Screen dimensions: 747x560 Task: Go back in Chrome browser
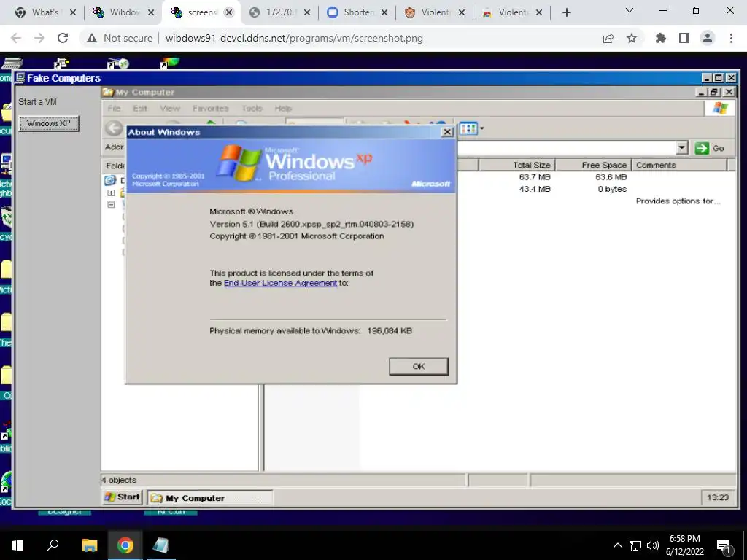(16, 38)
